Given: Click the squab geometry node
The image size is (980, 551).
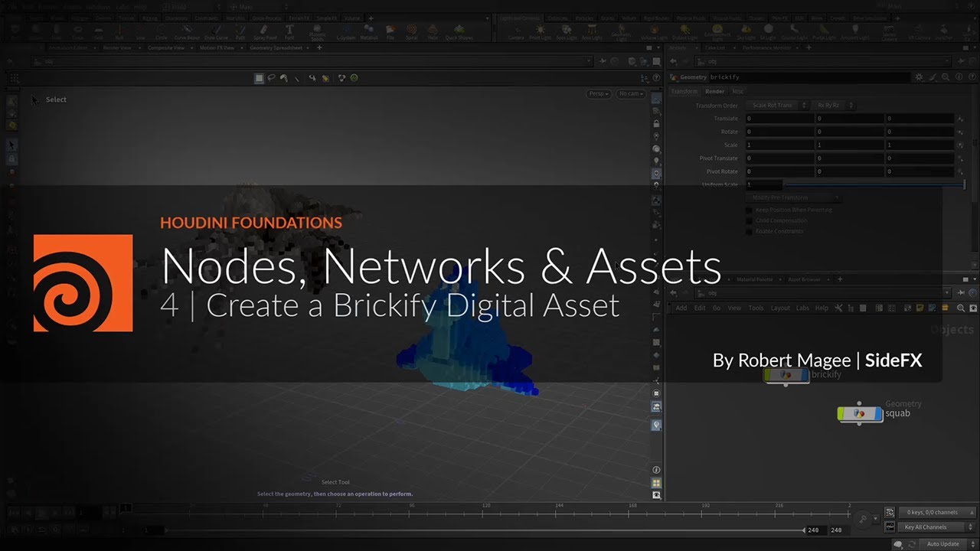Looking at the screenshot, I should (860, 413).
